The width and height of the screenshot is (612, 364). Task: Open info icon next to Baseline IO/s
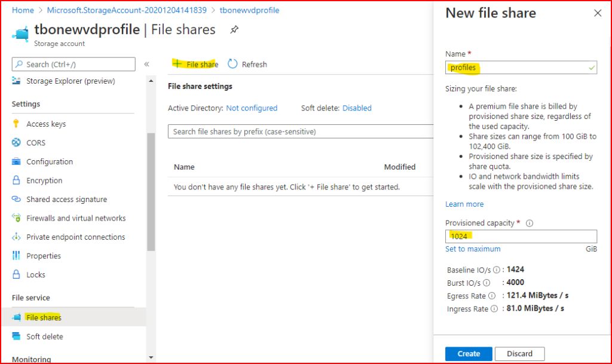click(x=497, y=270)
